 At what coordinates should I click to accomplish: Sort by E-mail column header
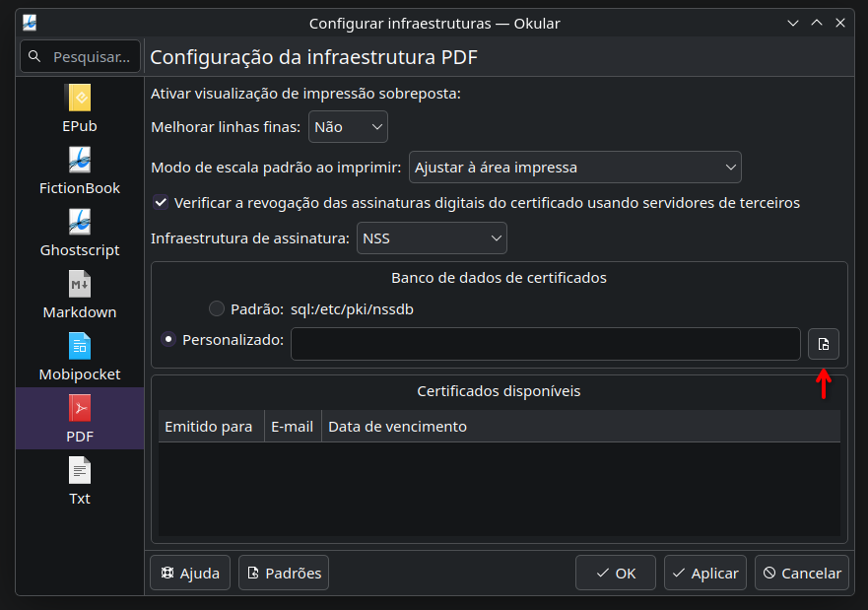coord(293,427)
